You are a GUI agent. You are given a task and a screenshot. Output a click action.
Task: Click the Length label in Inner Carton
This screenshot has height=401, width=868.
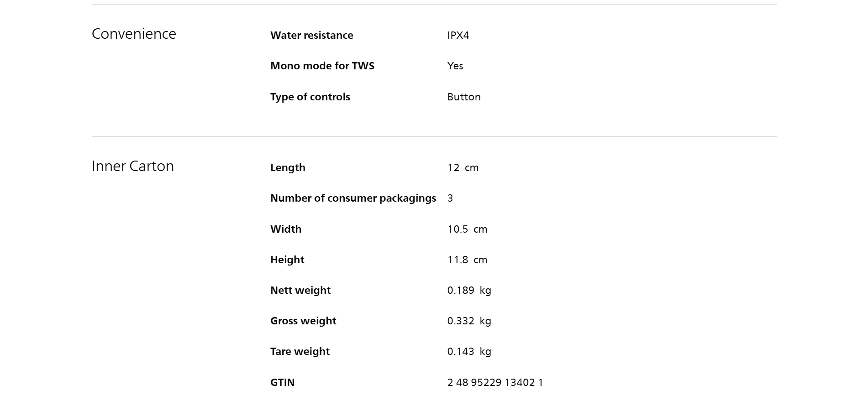tap(288, 168)
